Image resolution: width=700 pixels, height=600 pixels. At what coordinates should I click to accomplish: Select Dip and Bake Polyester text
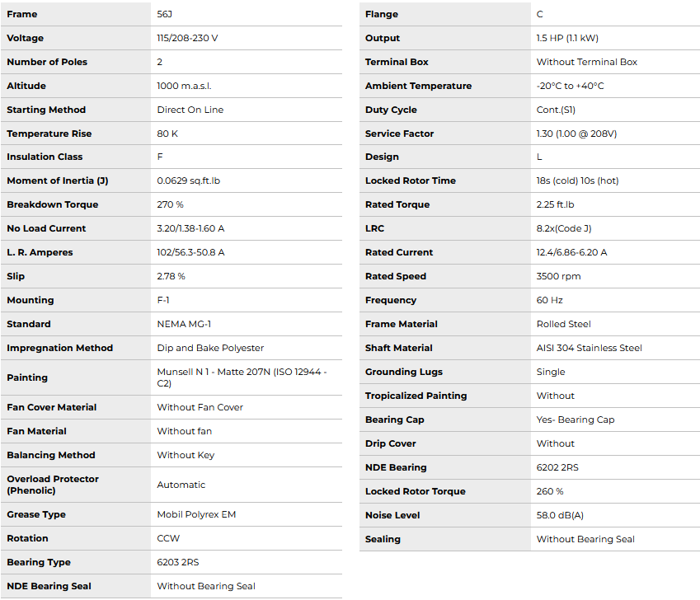[210, 348]
